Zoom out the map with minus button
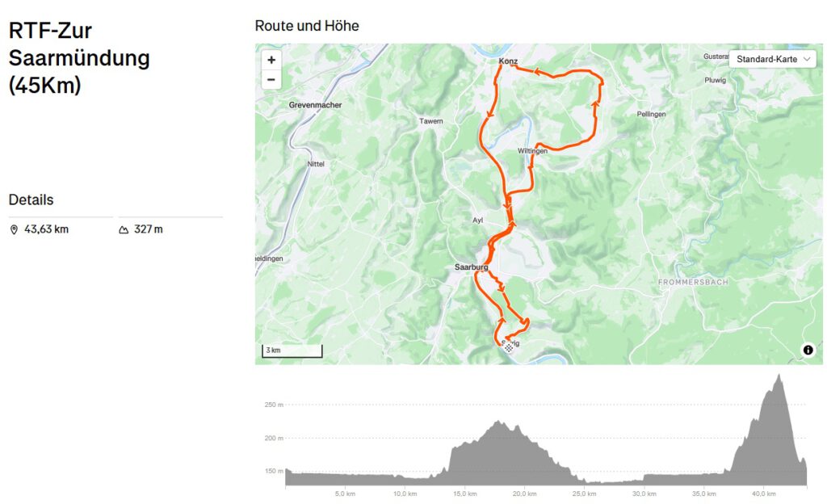 271,80
